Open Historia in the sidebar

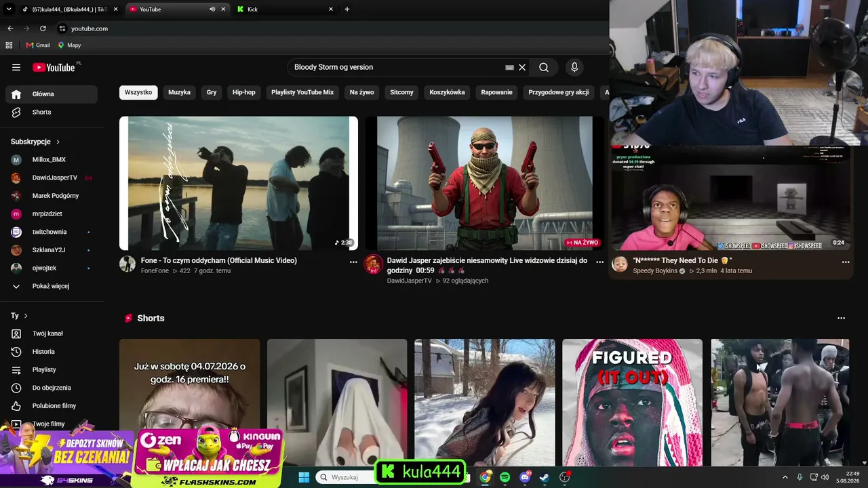click(x=52, y=352)
